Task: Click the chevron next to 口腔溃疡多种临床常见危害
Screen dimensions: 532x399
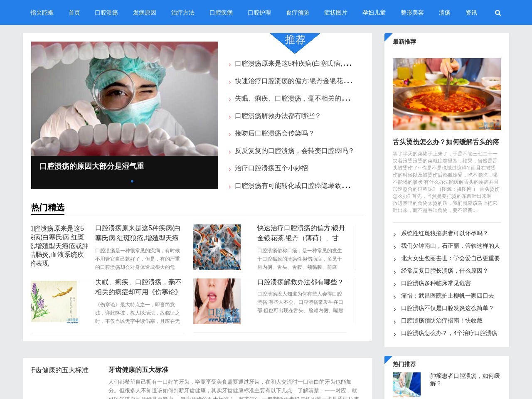Action: 394,284
